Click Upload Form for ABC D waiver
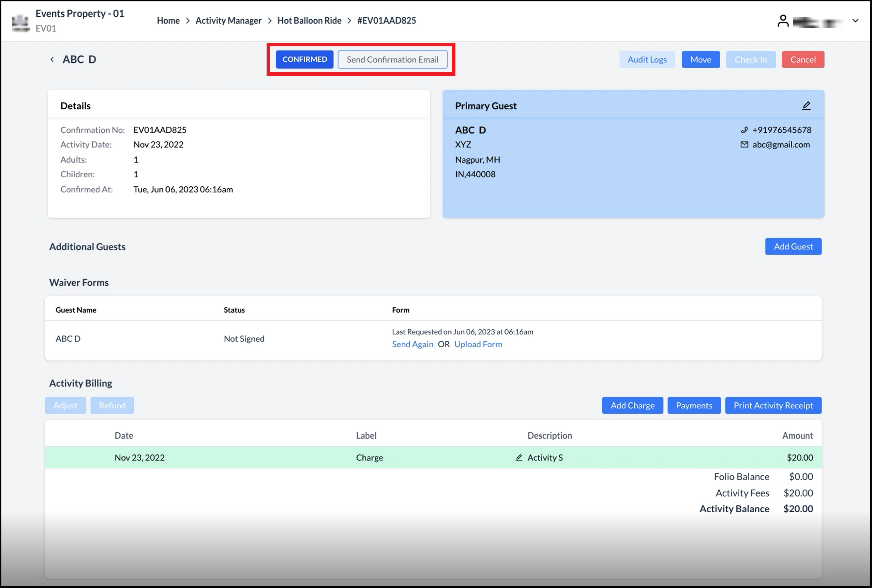Screen dimensions: 872x588 tap(478, 344)
